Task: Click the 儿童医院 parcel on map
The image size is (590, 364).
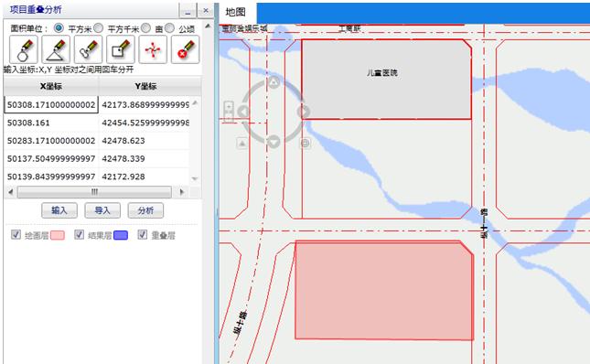Action: coord(386,80)
